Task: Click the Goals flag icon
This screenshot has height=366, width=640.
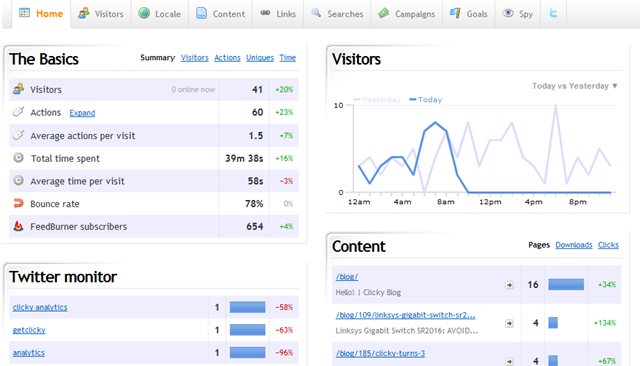Action: (455, 13)
